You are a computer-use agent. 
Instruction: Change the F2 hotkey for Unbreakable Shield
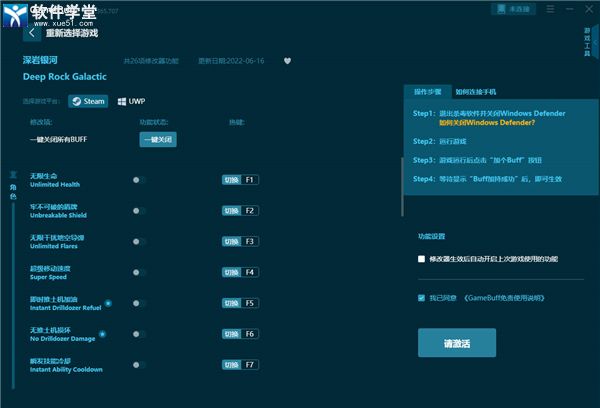click(240, 211)
